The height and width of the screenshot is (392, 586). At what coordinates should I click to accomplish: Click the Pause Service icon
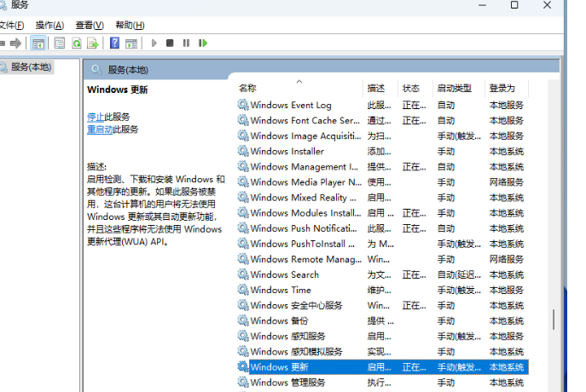(186, 43)
